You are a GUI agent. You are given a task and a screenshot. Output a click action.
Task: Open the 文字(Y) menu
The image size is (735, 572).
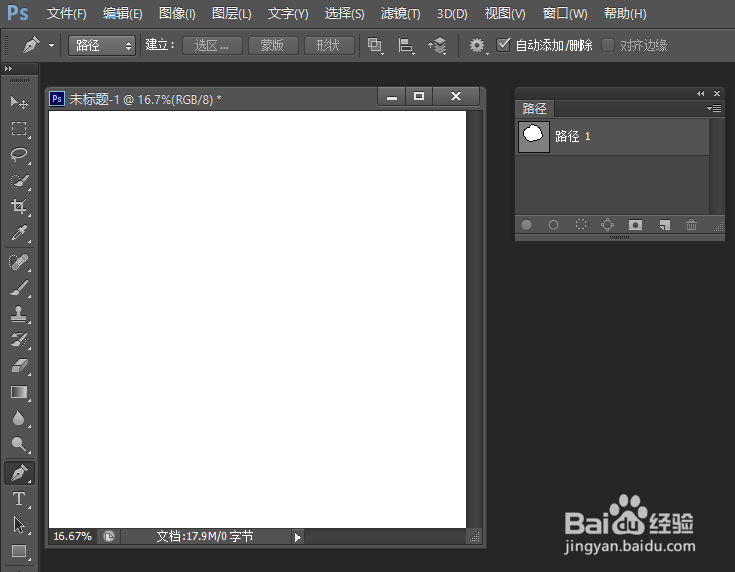[x=288, y=14]
